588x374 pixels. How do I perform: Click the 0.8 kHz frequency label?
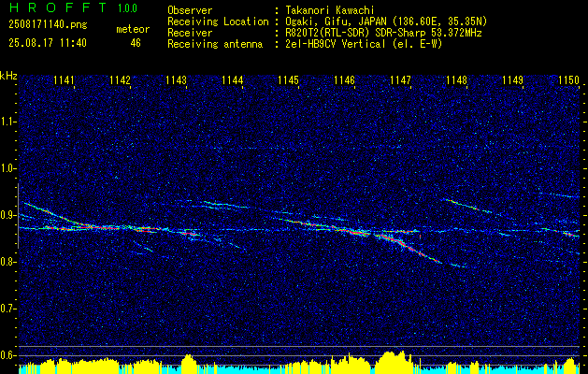pos(7,262)
